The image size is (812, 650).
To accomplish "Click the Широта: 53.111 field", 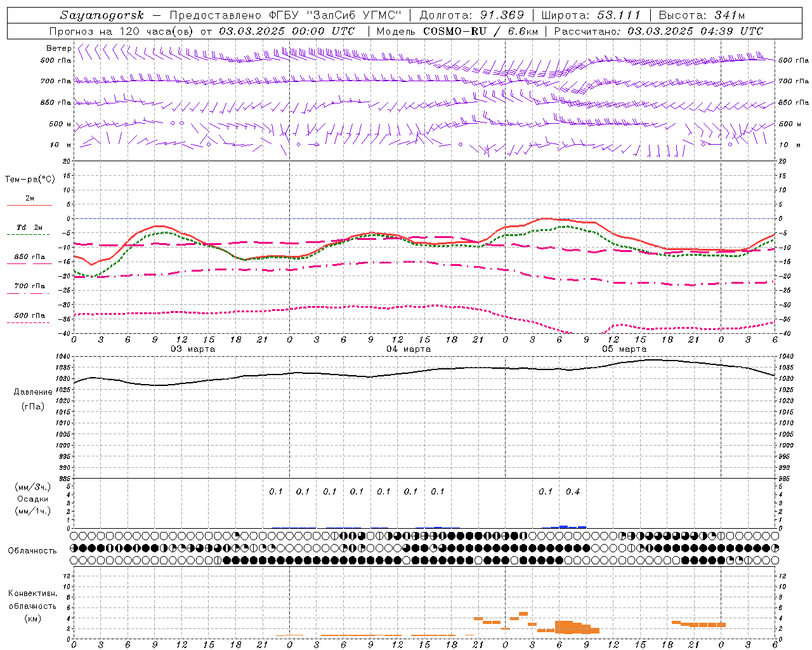I will (591, 15).
